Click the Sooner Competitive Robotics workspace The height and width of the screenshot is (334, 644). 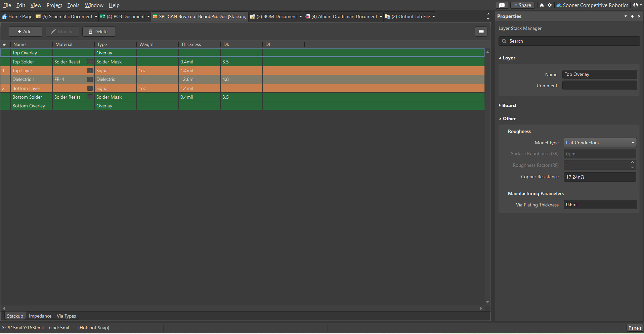pos(592,5)
